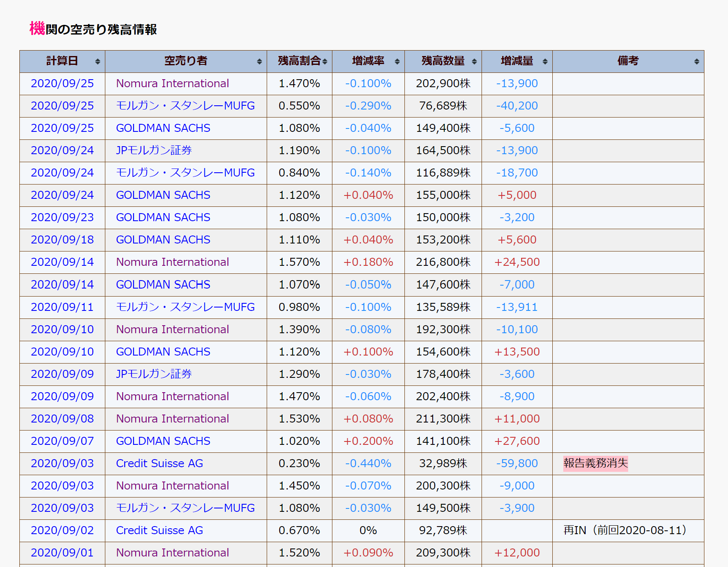Open Nomura International link in 2020/09/01 row
Viewport: 728px width, 567px height.
[x=172, y=553]
